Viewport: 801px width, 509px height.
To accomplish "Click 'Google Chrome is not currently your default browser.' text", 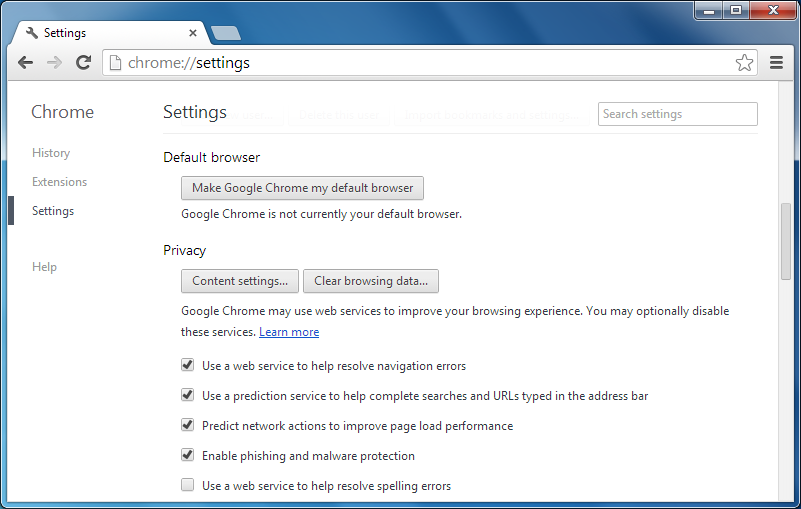I will pos(321,214).
